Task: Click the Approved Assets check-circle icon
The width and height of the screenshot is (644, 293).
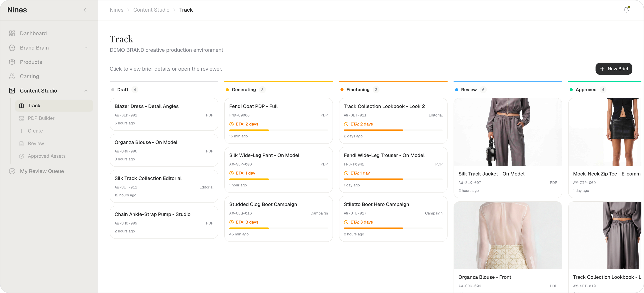Action: [22, 156]
